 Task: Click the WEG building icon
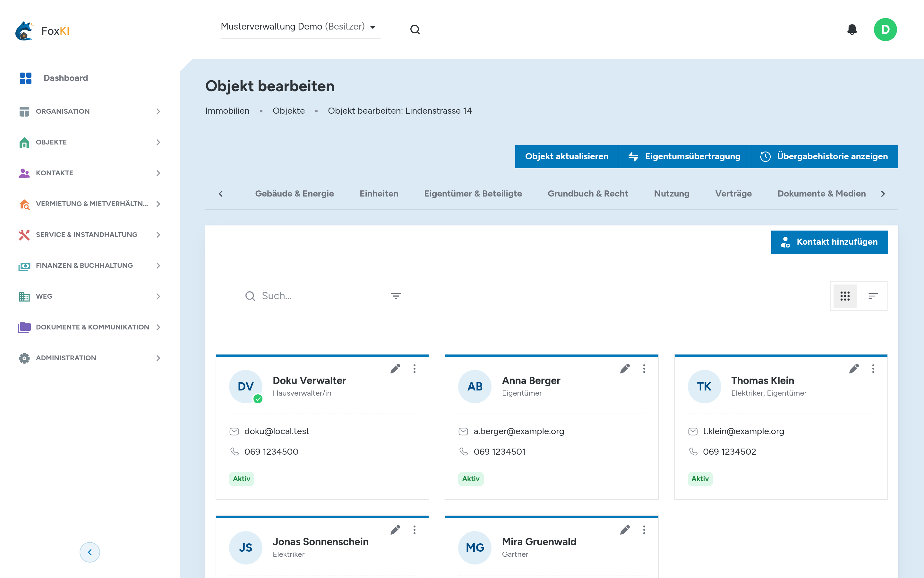point(24,296)
